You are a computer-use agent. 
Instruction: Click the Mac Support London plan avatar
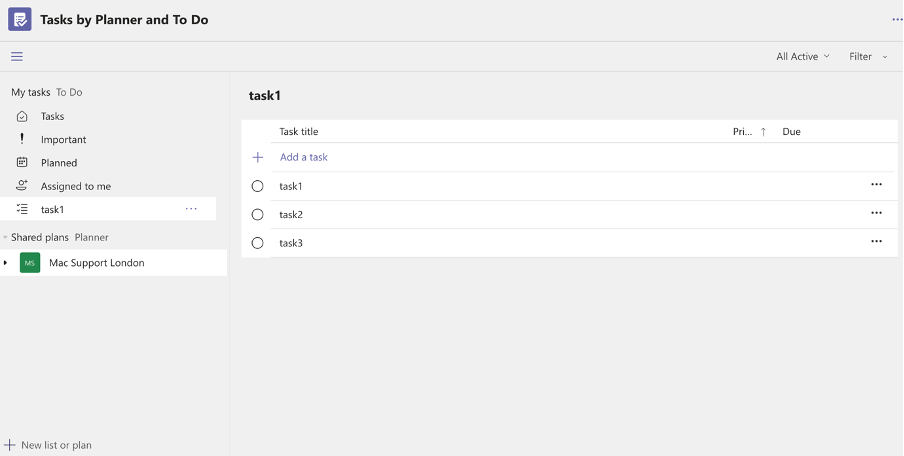coord(30,263)
